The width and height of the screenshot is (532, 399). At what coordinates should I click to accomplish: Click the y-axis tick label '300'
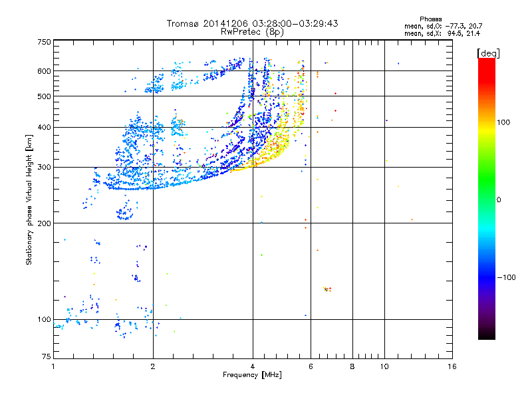[x=44, y=167]
